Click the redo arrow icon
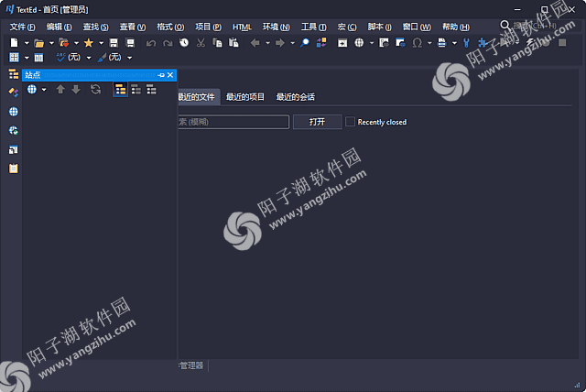This screenshot has width=586, height=392. tap(168, 43)
